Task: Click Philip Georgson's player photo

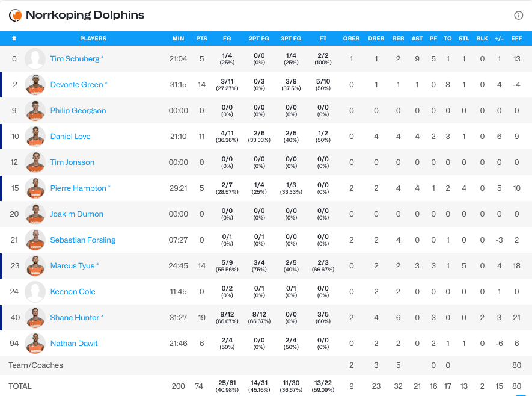Action: (35, 111)
